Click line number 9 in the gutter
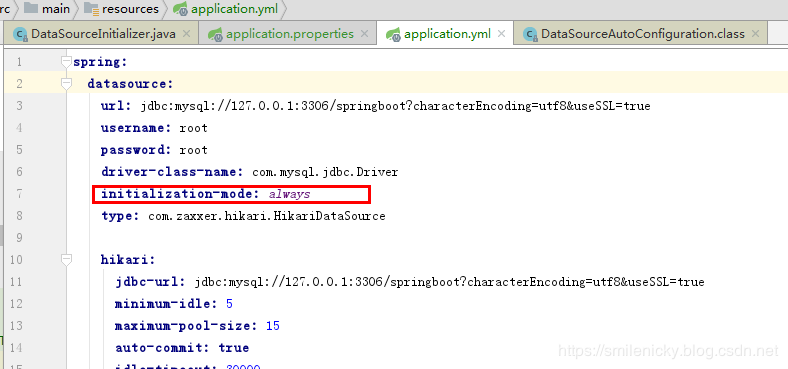This screenshot has height=369, width=788. pos(19,238)
